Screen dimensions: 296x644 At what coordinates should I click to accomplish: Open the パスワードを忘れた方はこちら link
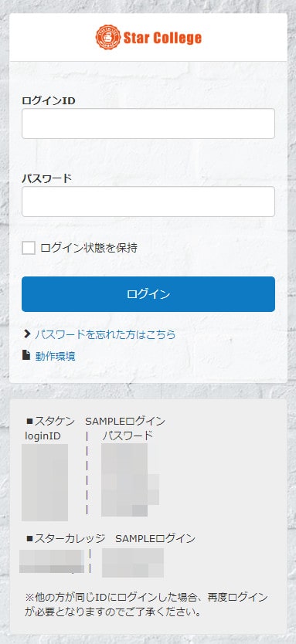coord(105,334)
